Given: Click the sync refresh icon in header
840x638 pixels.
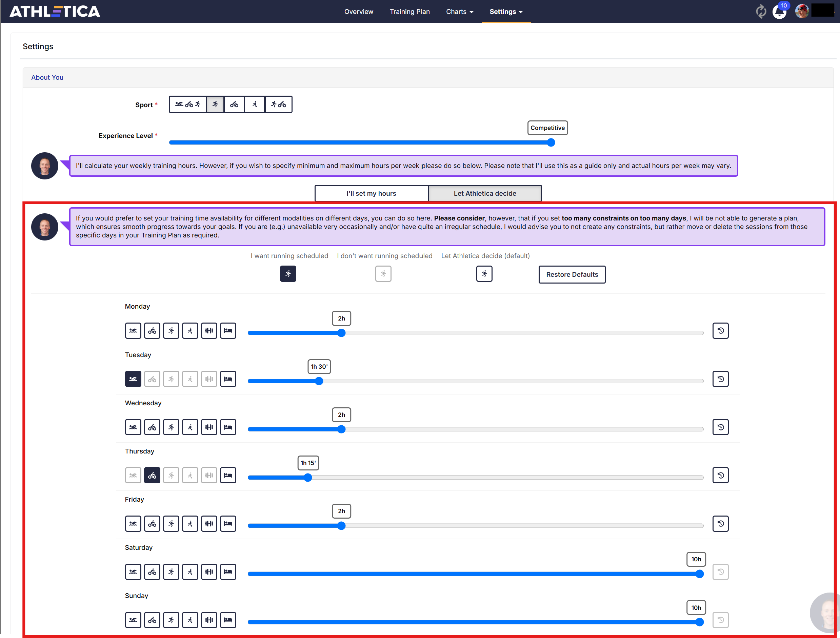Looking at the screenshot, I should coord(761,12).
